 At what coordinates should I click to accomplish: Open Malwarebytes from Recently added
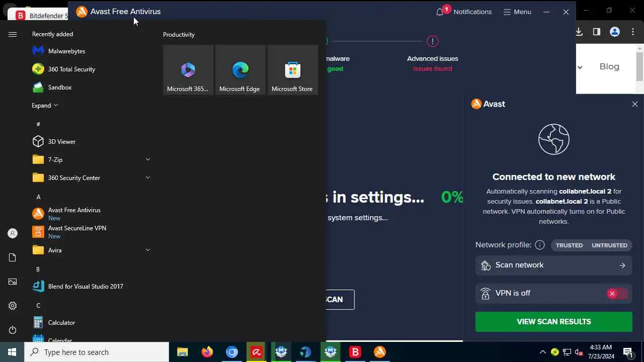click(x=91, y=51)
